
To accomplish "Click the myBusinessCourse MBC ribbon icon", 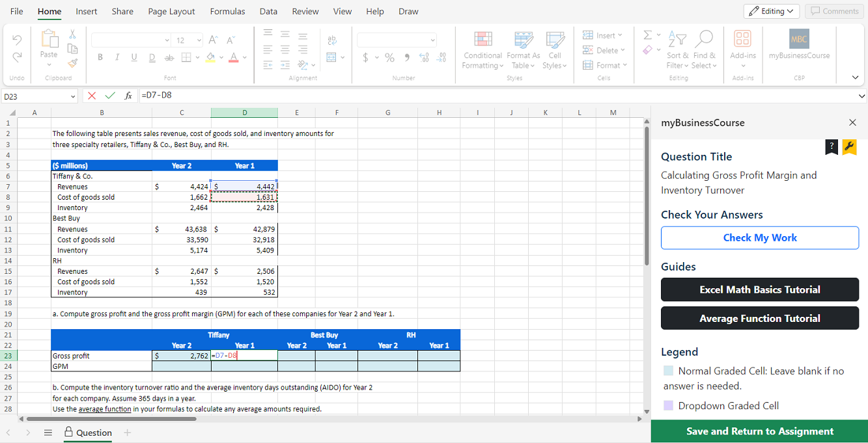I will (799, 39).
